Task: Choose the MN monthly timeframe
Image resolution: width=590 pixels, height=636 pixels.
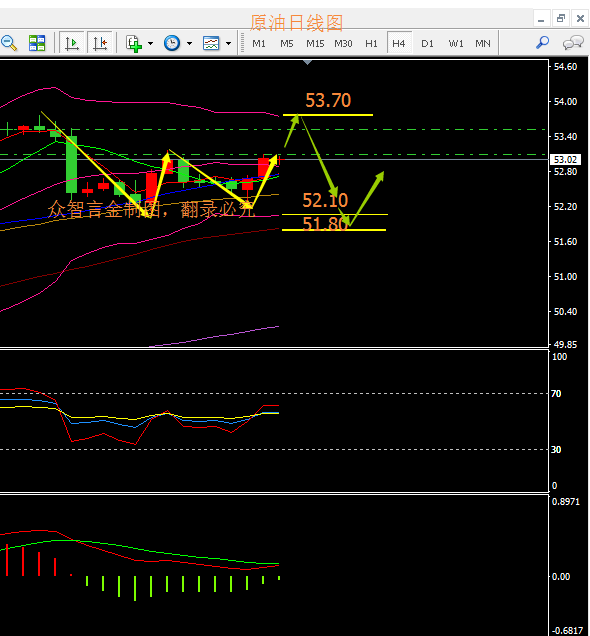Action: coord(483,43)
